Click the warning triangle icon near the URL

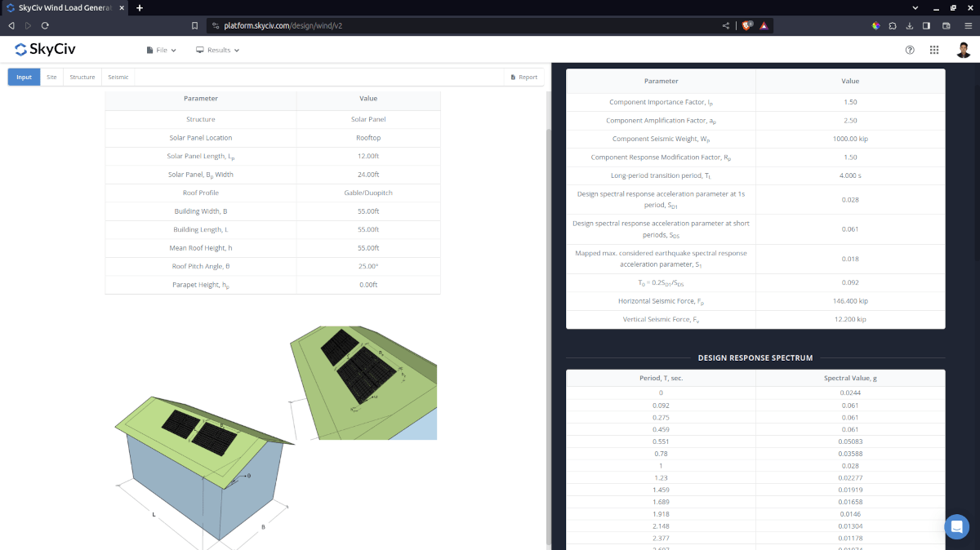click(x=763, y=25)
